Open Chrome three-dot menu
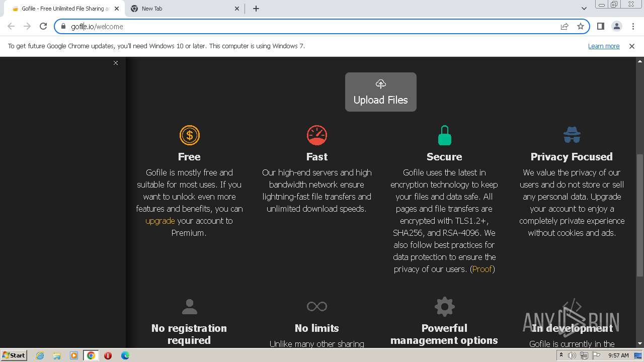Viewport: 644px width, 362px height. pyautogui.click(x=633, y=26)
